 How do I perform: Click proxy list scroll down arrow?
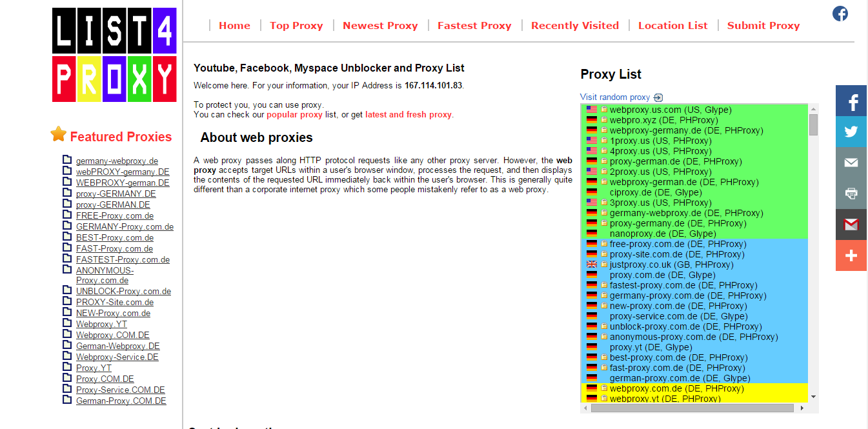coord(813,397)
